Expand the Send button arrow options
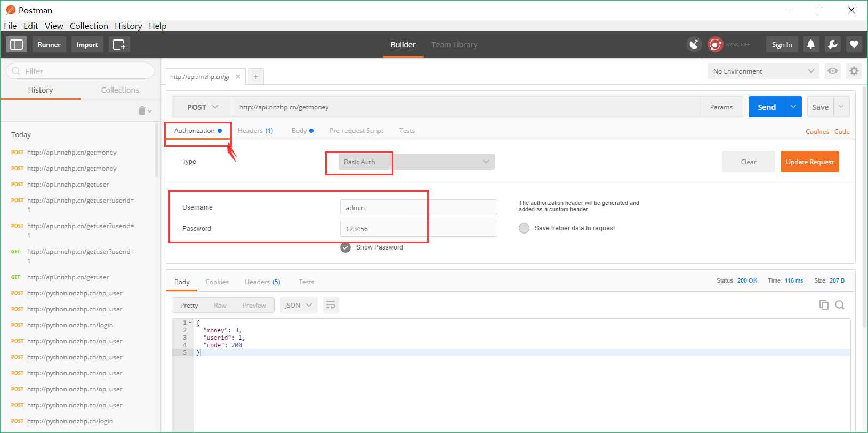This screenshot has width=868, height=433. [x=793, y=107]
